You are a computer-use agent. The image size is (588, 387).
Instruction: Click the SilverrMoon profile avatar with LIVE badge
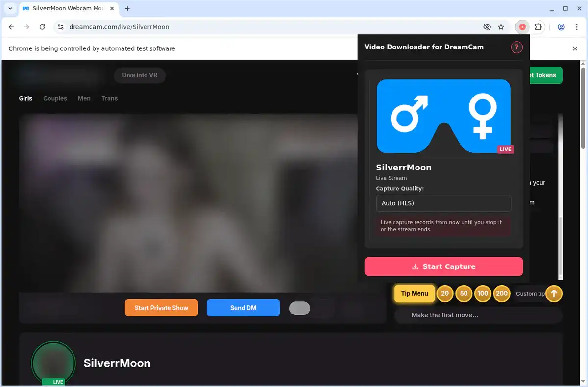tap(53, 363)
